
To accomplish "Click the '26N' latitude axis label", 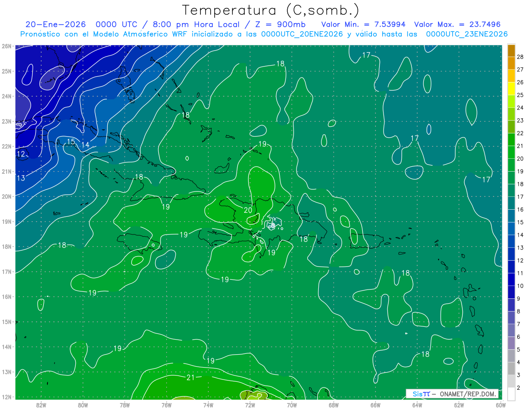I will coord(7,46).
